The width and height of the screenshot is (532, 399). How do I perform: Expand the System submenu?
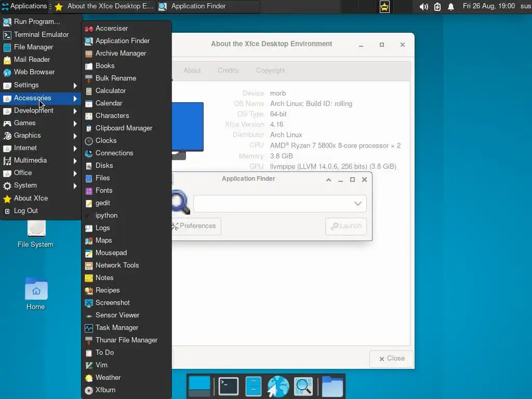[x=41, y=185]
